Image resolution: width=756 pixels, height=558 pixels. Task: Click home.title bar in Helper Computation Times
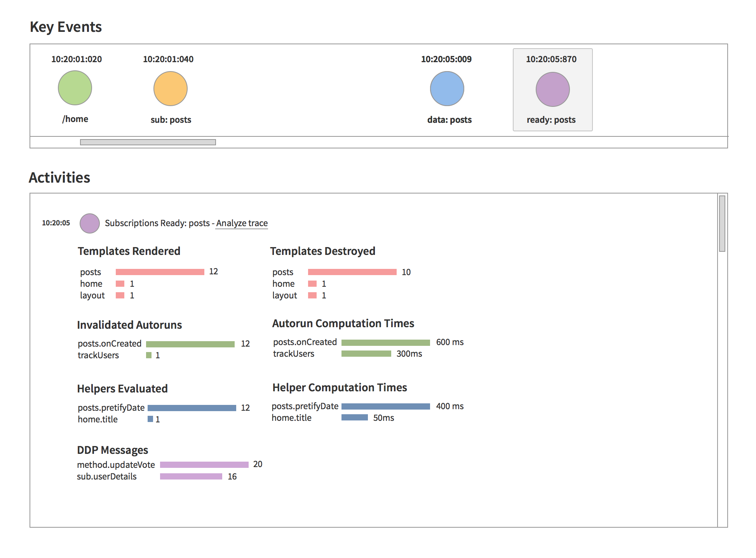[x=354, y=418]
